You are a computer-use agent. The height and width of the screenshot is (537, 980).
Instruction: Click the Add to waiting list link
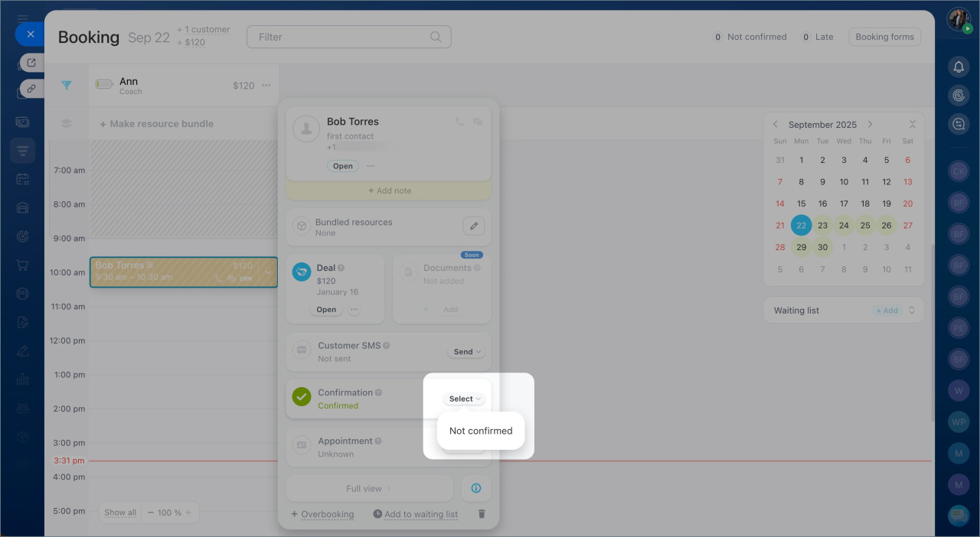(x=420, y=514)
